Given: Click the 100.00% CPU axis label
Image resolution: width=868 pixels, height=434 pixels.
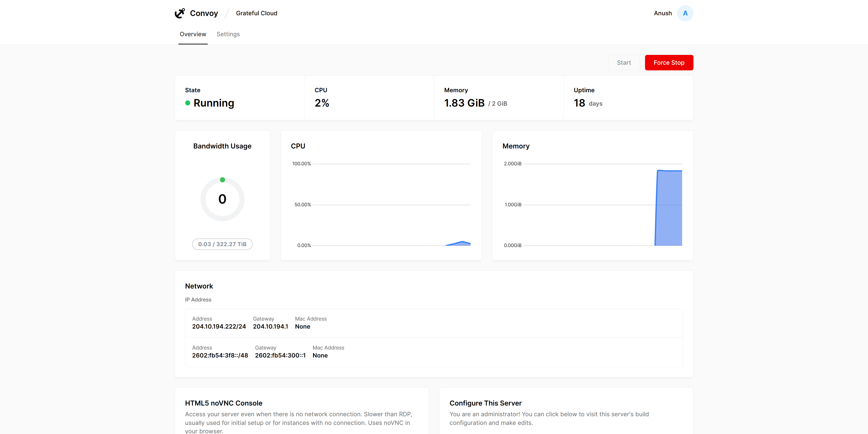Looking at the screenshot, I should pyautogui.click(x=301, y=163).
